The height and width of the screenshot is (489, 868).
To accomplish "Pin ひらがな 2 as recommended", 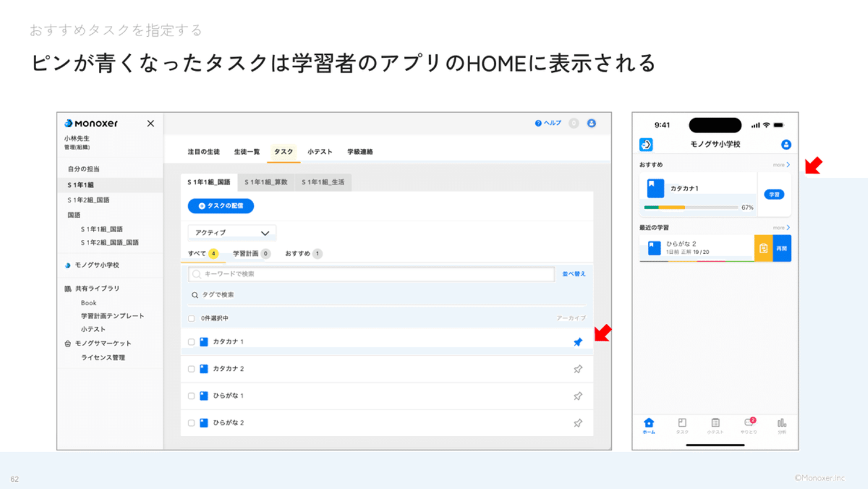I will click(578, 423).
